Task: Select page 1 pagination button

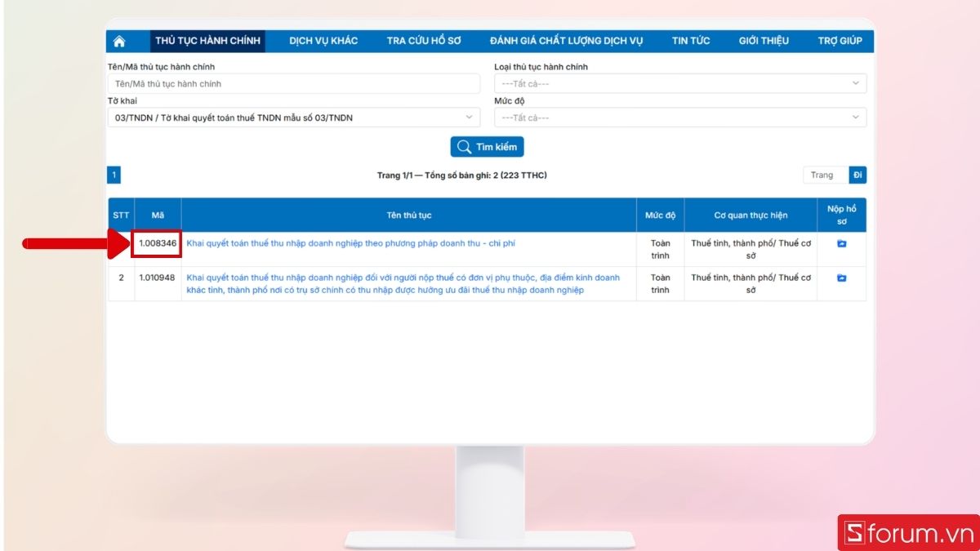Action: [114, 175]
